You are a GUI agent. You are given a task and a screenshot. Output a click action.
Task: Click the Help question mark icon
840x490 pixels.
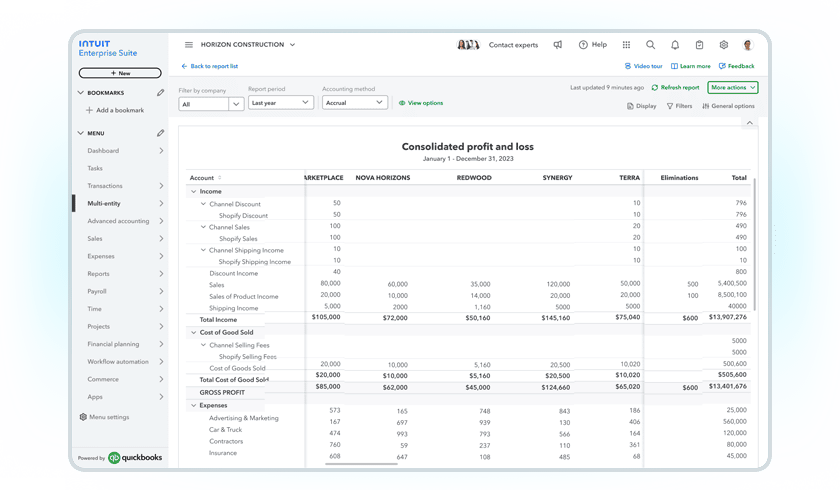(x=583, y=45)
